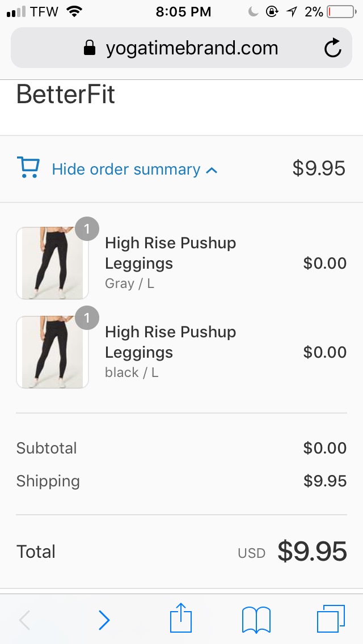Tap the 8:05 PM status bar clock
The width and height of the screenshot is (363, 644).
[183, 12]
